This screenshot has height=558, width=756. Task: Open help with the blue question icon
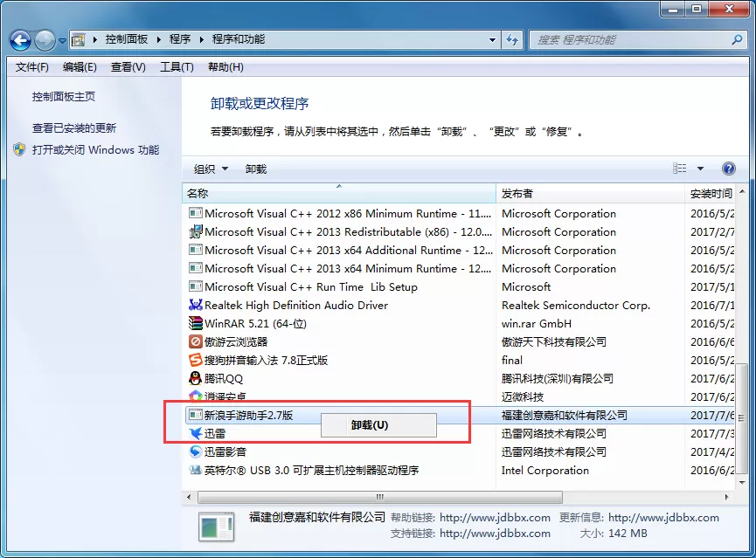coord(729,169)
